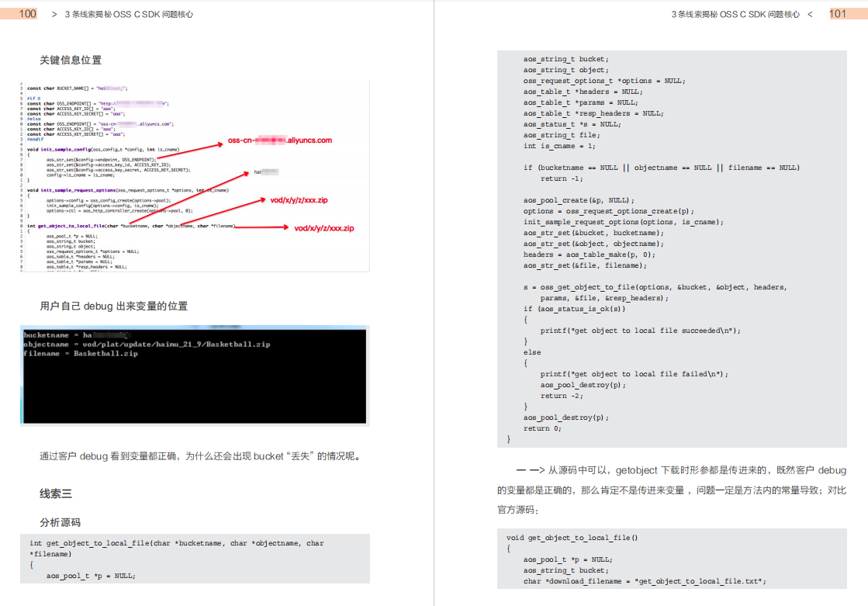Viewport: 868px width, 606px height.
Task: Click the right header chapter title text
Action: [735, 14]
